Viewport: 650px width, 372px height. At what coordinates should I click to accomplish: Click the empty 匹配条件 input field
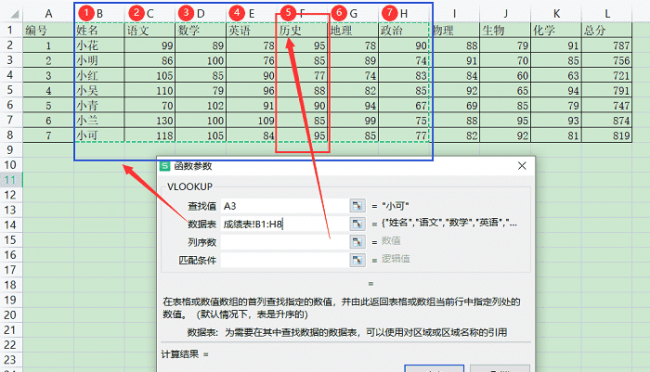pyautogui.click(x=285, y=260)
